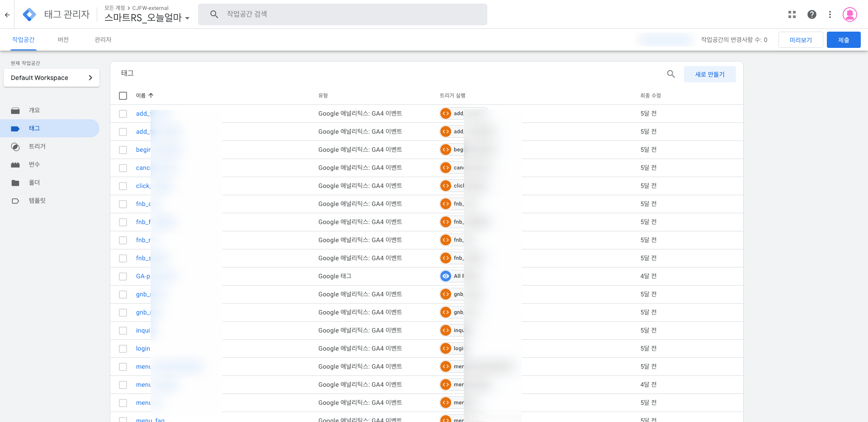Screen dimensions: 868x422
Task: Click the Tag Manager logo icon
Action: click(x=29, y=14)
